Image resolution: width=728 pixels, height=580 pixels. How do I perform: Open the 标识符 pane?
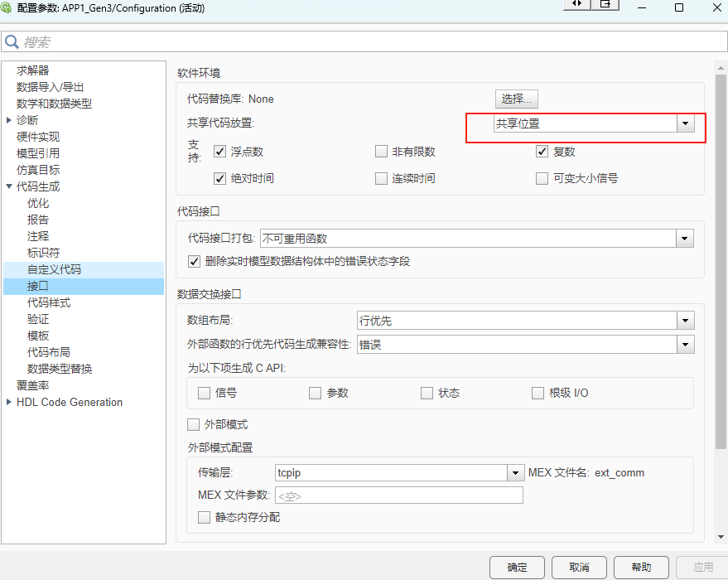pyautogui.click(x=44, y=253)
